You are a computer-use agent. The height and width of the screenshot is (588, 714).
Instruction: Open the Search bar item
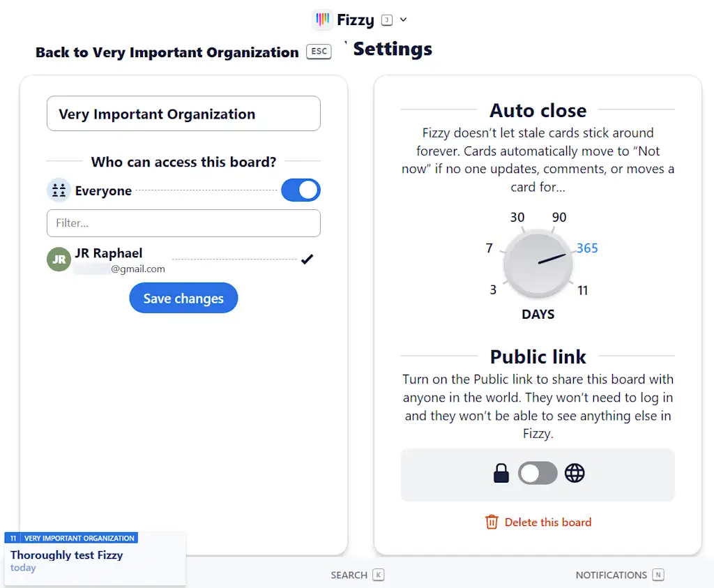pos(349,575)
